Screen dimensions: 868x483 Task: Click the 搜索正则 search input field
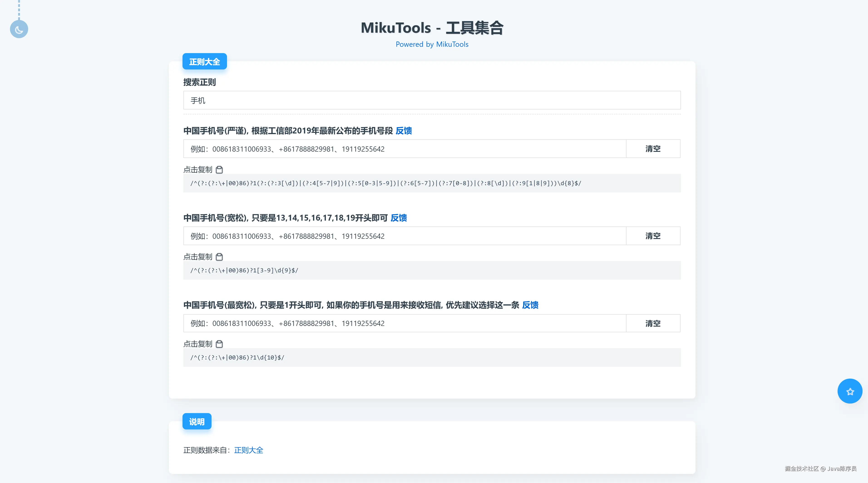tap(432, 100)
